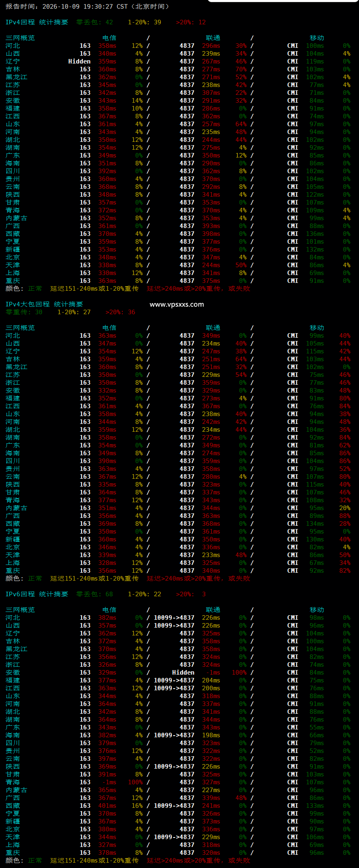Click '54%' in IPv4大包回程 江苏 row
Viewport: 359px width, 868px height.
pos(241,375)
